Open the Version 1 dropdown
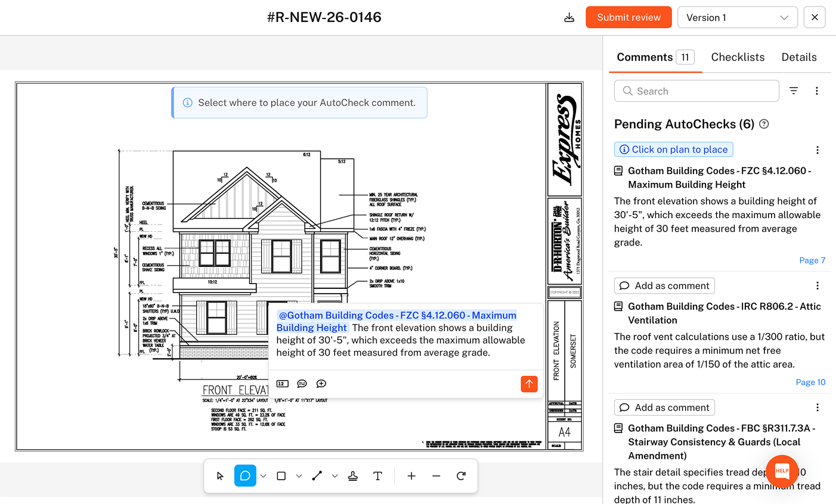This screenshot has height=504, width=836. point(737,17)
